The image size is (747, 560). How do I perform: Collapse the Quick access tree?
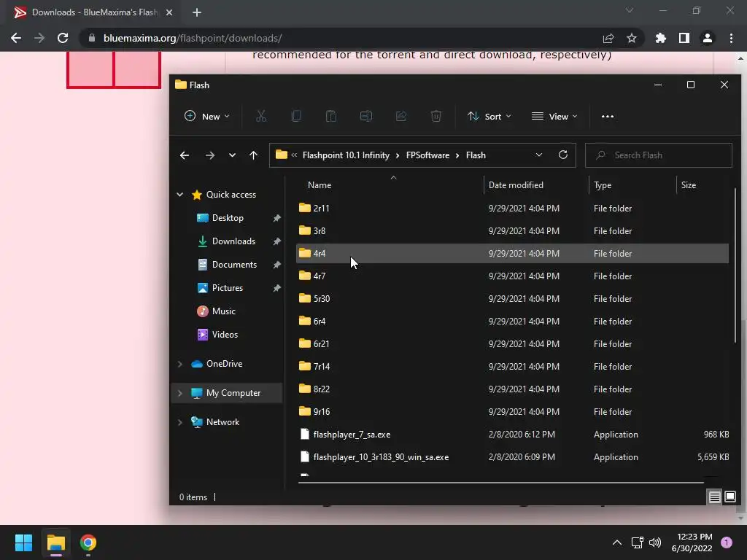pos(180,194)
